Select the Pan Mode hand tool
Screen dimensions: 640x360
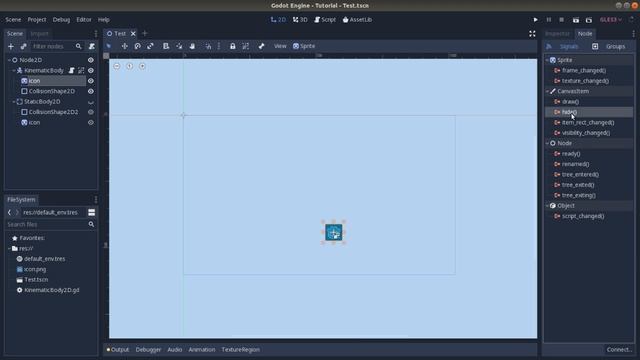[x=192, y=46]
